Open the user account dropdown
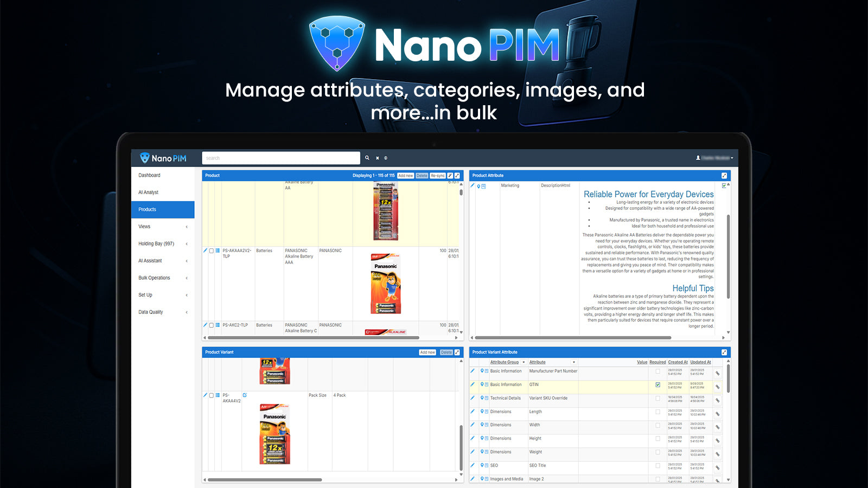Image resolution: width=868 pixels, height=488 pixels. 714,158
